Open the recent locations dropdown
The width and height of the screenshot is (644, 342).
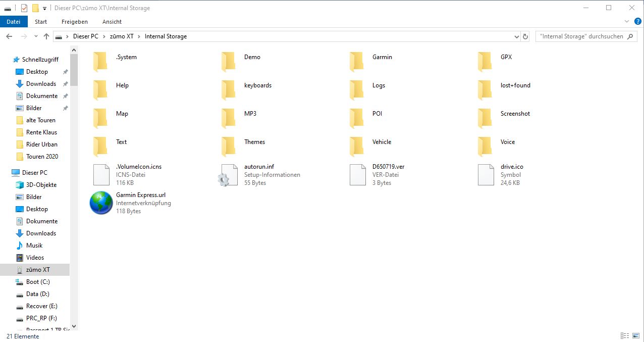click(36, 36)
